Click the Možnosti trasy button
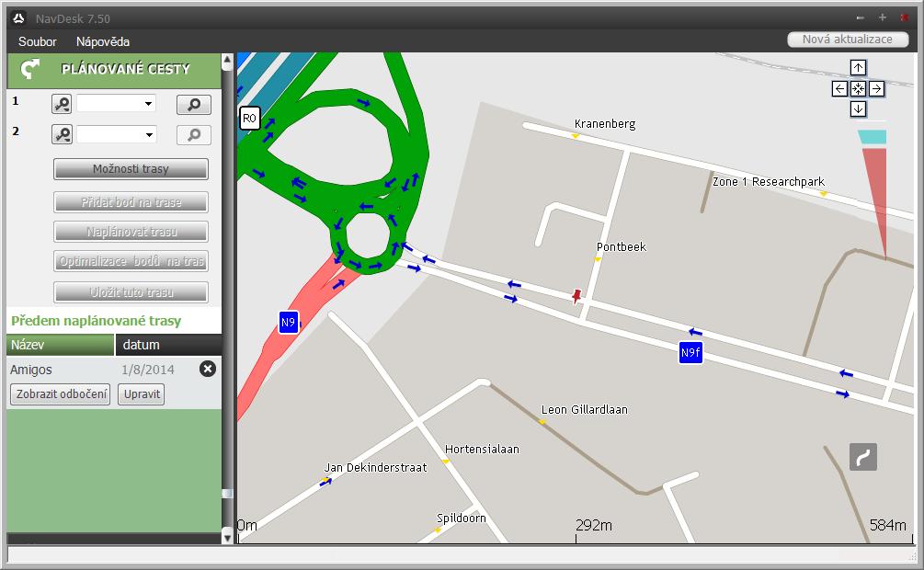Image resolution: width=924 pixels, height=570 pixels. tap(131, 169)
